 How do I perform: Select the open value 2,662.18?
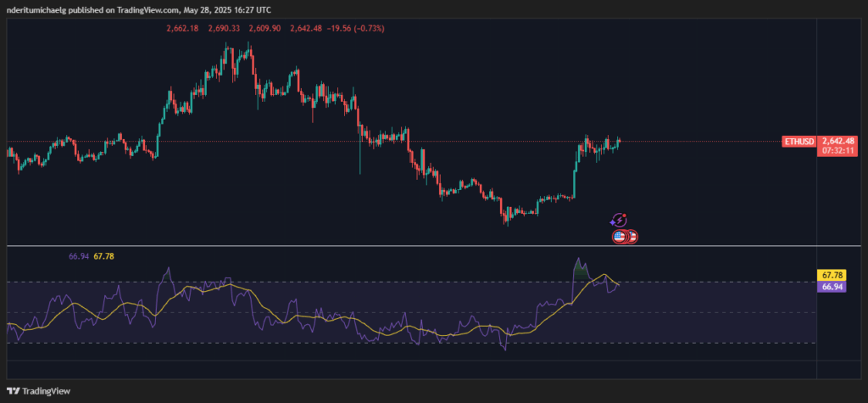pos(181,29)
